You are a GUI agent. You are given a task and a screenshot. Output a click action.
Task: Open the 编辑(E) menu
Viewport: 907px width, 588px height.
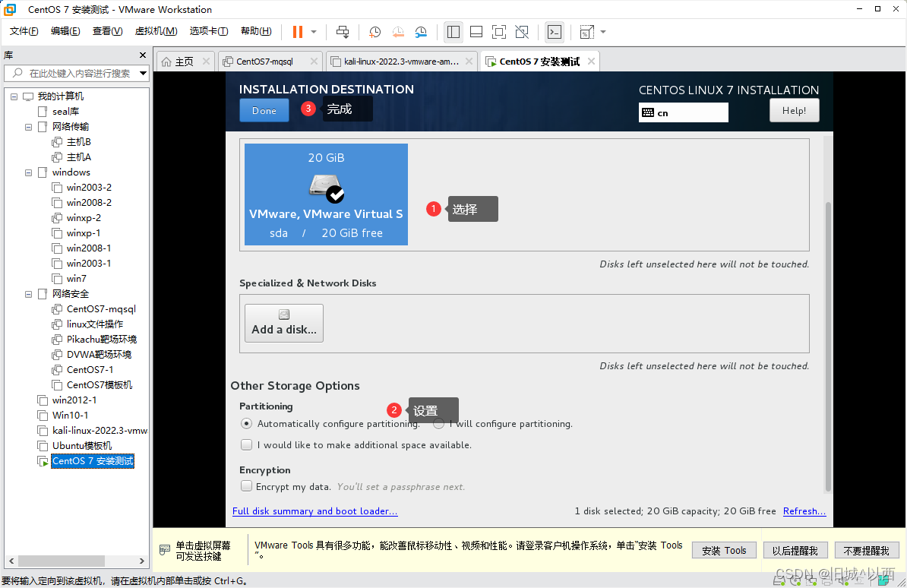point(65,31)
